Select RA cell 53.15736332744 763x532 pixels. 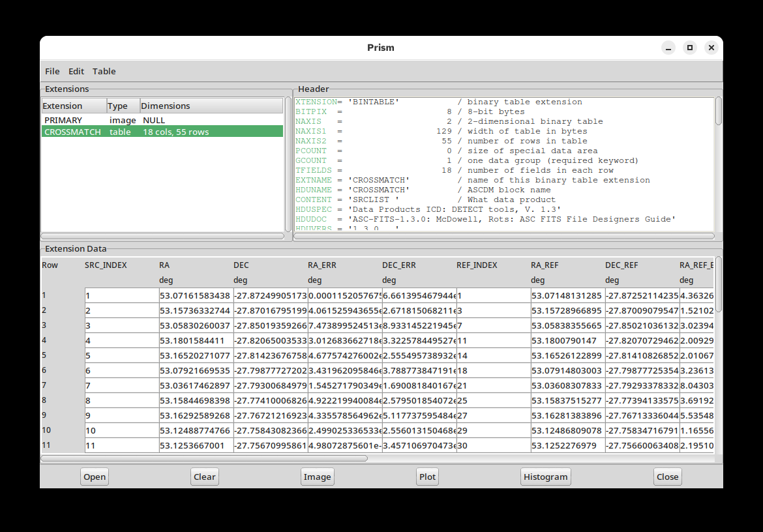[196, 311]
